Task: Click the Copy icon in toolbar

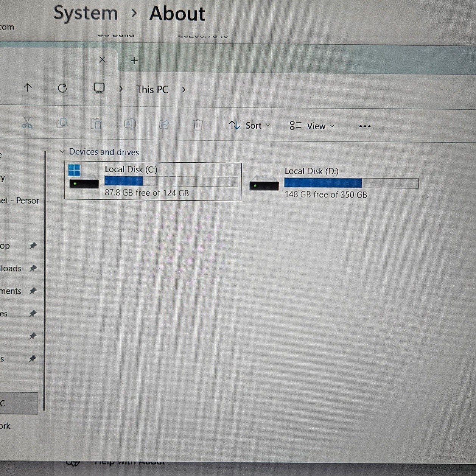Action: pos(61,123)
